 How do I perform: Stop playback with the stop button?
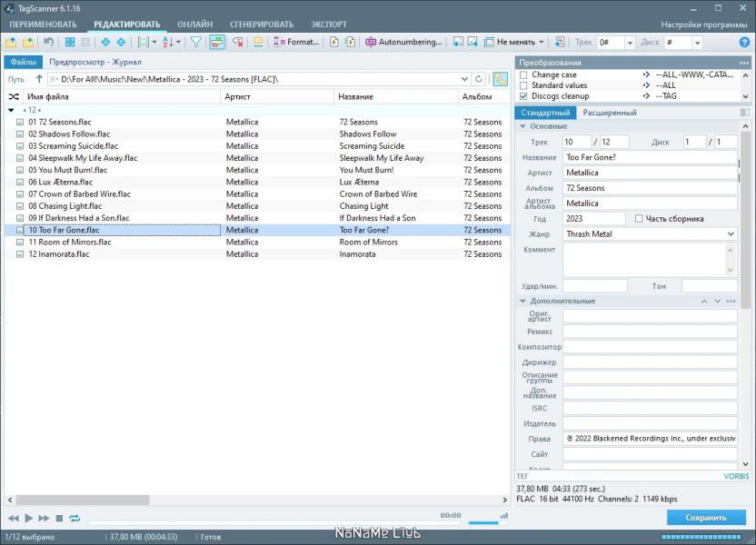point(59,518)
